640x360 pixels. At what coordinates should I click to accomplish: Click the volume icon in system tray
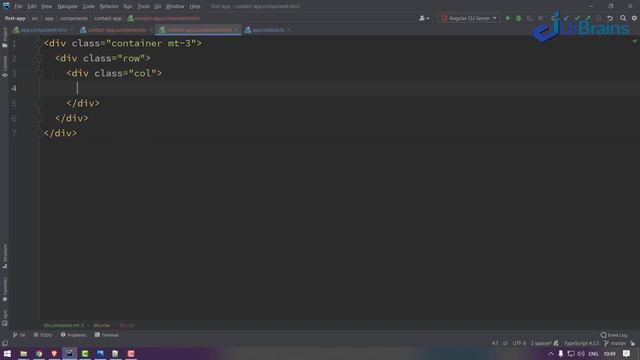tap(580, 353)
